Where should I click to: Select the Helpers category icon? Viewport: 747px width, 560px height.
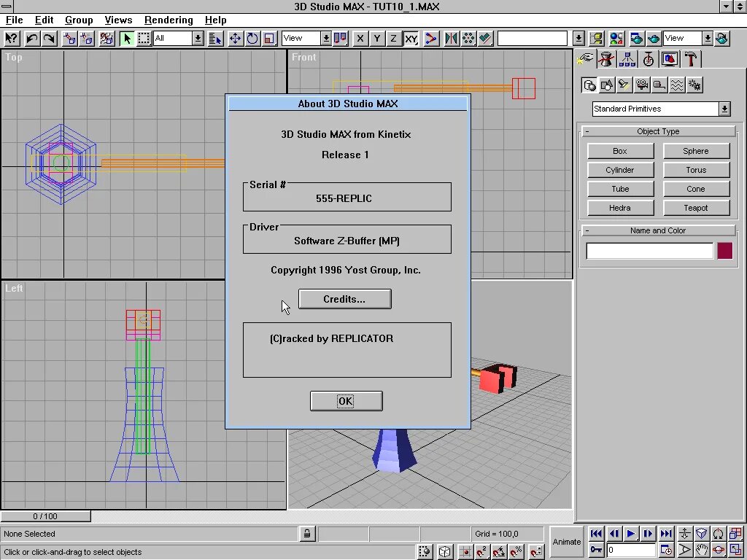(x=659, y=85)
